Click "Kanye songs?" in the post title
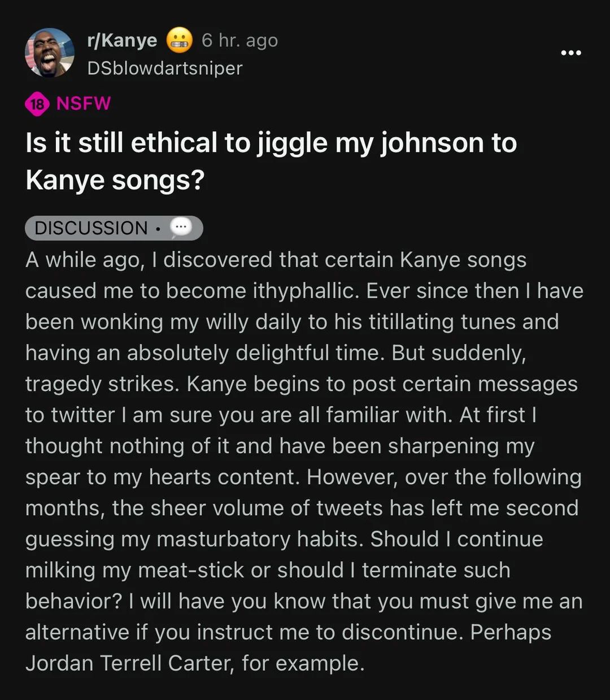 pyautogui.click(x=115, y=181)
